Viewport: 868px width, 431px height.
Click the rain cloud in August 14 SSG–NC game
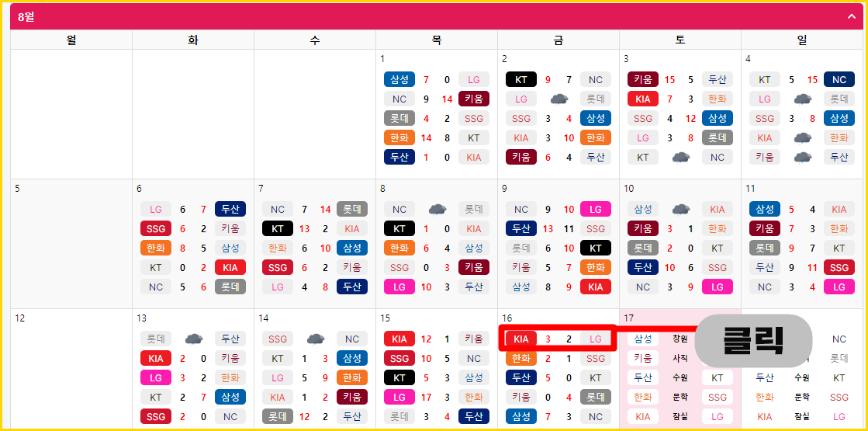[x=314, y=339]
